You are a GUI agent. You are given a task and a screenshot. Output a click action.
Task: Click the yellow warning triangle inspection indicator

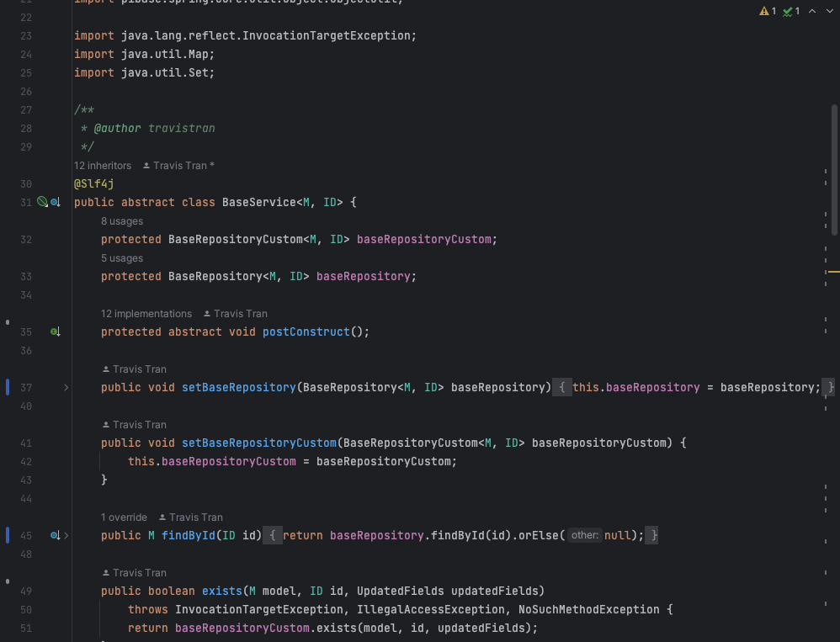763,11
